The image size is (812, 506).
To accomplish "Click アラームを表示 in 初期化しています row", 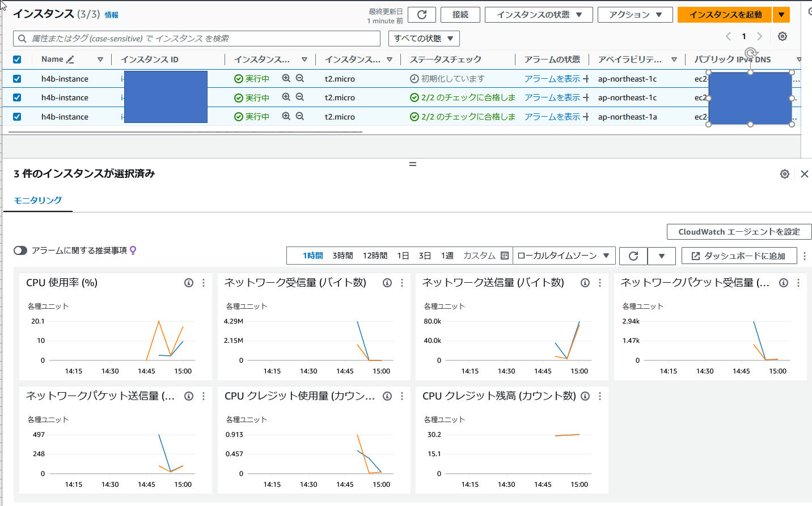I will coord(552,79).
